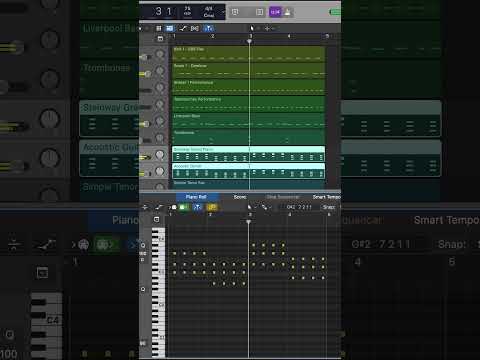Click the G#2 note position info display
Image resolution: width=480 pixels, height=360 pixels.
[x=299, y=207]
